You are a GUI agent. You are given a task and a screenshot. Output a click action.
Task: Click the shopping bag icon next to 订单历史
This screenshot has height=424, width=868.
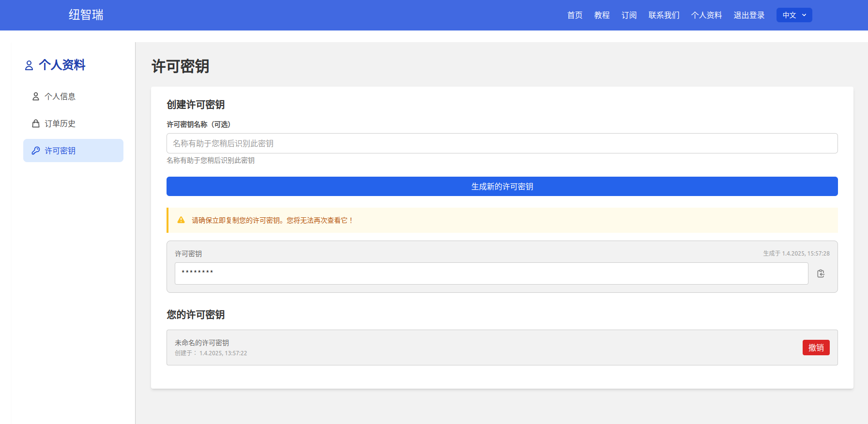(36, 123)
